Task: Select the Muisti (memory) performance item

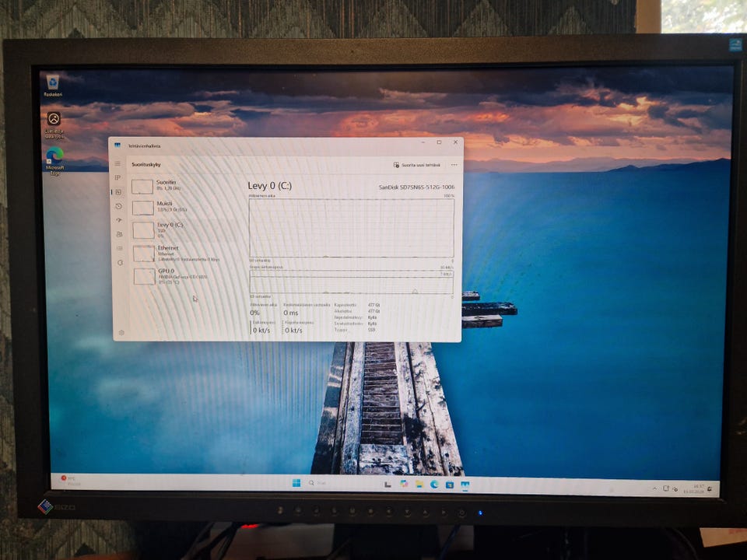Action: coord(185,207)
